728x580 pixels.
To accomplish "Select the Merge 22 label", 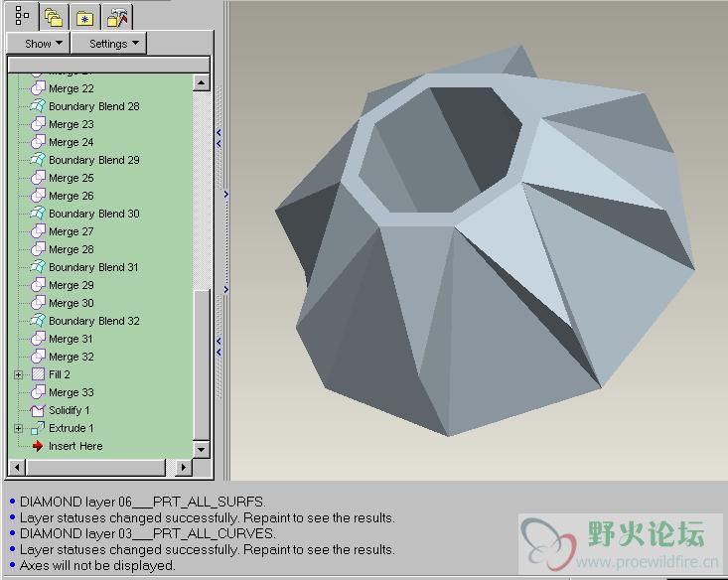I will pos(72,88).
